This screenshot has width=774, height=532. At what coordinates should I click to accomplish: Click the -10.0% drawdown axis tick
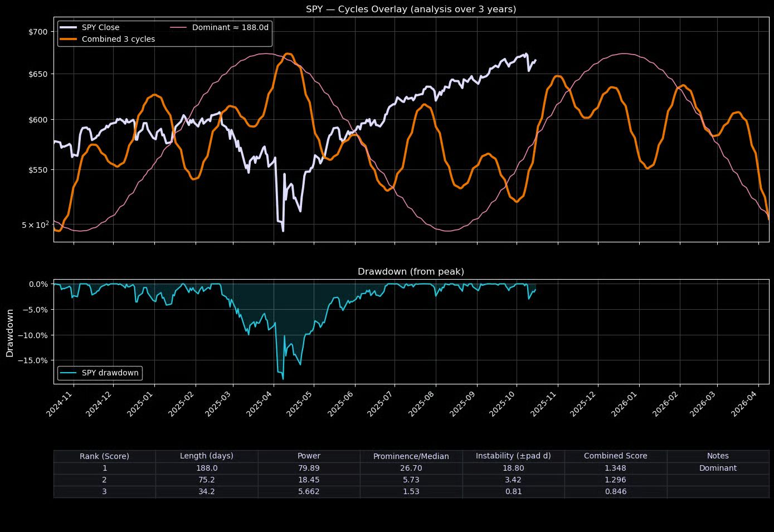point(35,335)
